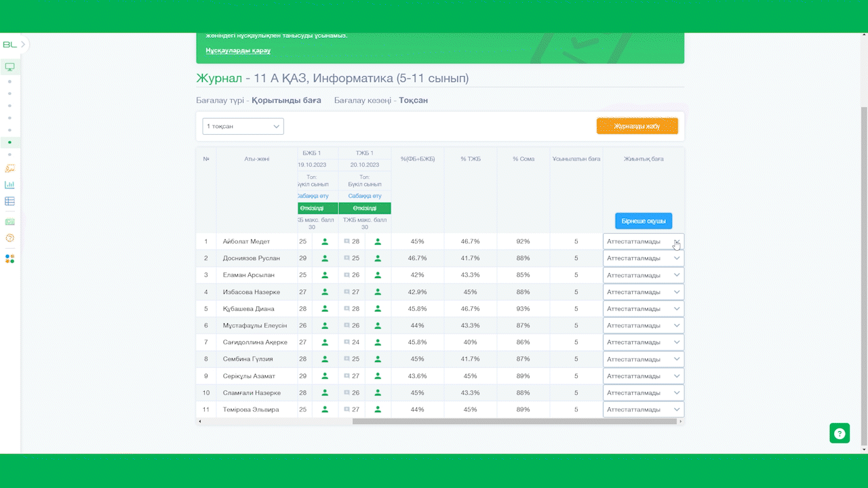868x488 pixels.
Task: Click the Журналды жабу button
Action: pos(637,126)
